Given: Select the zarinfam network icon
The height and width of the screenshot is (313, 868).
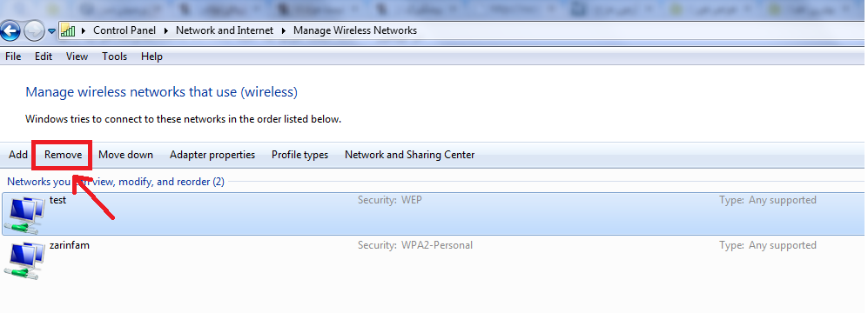Looking at the screenshot, I should coord(24,260).
